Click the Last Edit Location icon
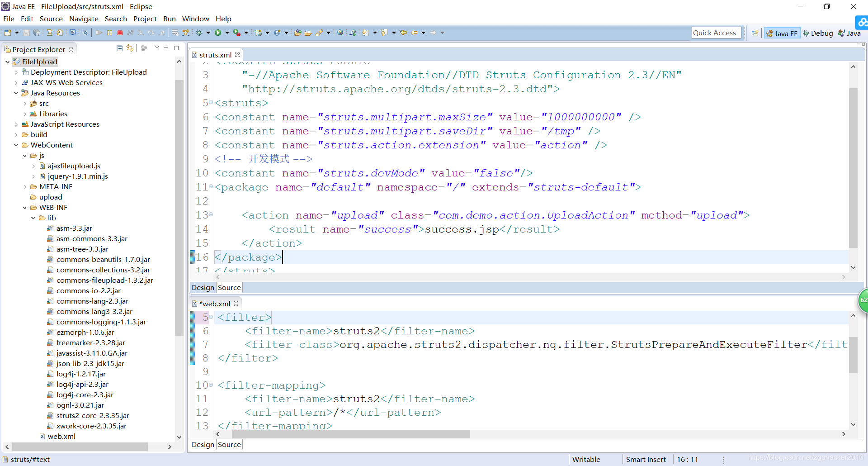868x466 pixels. coord(403,33)
